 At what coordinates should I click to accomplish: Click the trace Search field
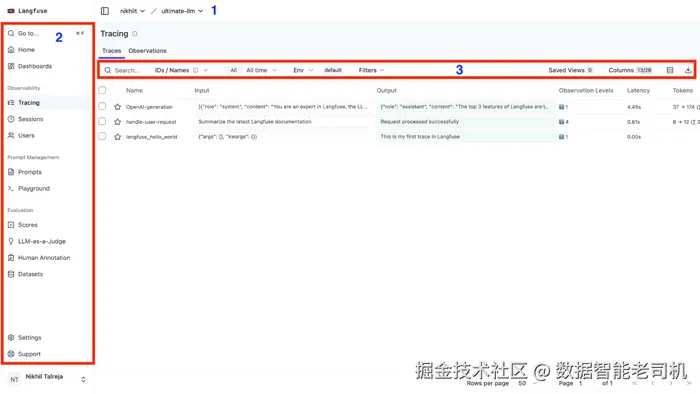pyautogui.click(x=127, y=71)
